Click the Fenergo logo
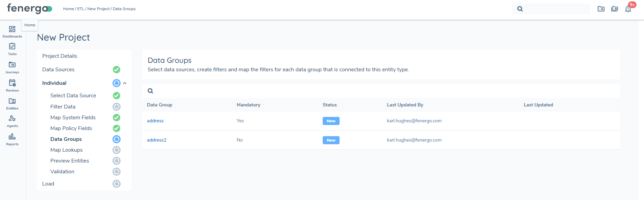 coord(29,8)
